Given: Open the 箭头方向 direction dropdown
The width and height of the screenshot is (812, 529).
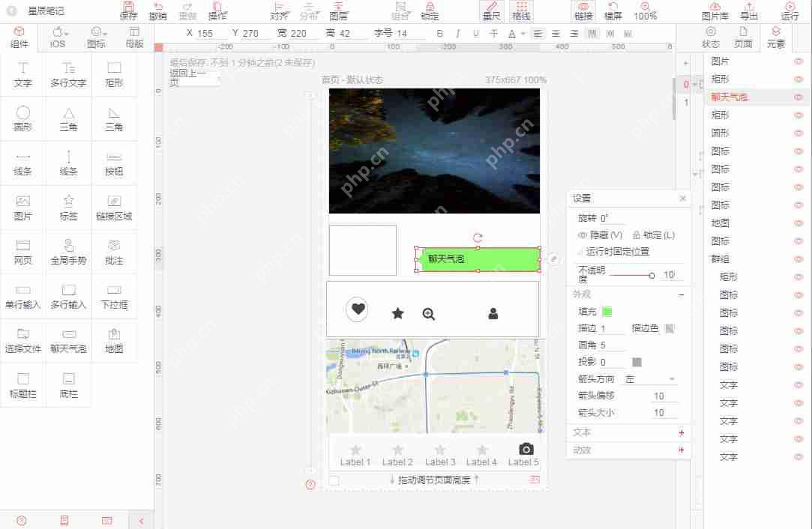Looking at the screenshot, I should tap(651, 378).
